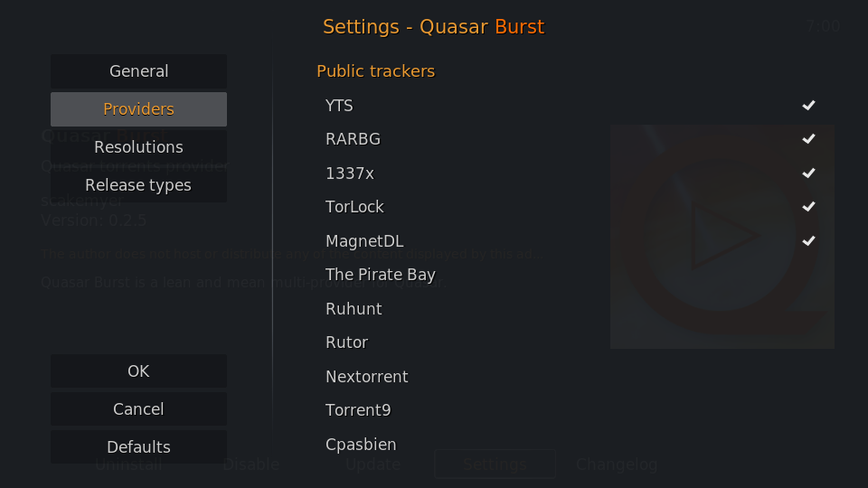Open the Release types category
The height and width of the screenshot is (488, 868).
tap(138, 184)
